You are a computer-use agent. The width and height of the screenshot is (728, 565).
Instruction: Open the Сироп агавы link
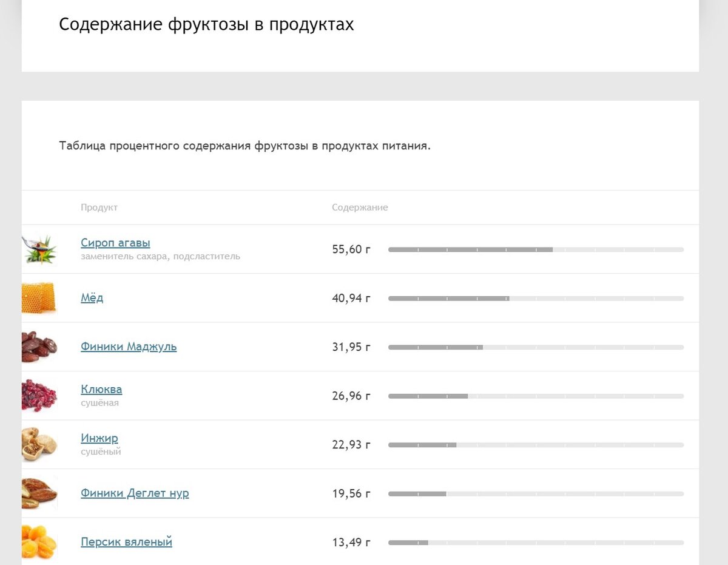[x=115, y=243]
